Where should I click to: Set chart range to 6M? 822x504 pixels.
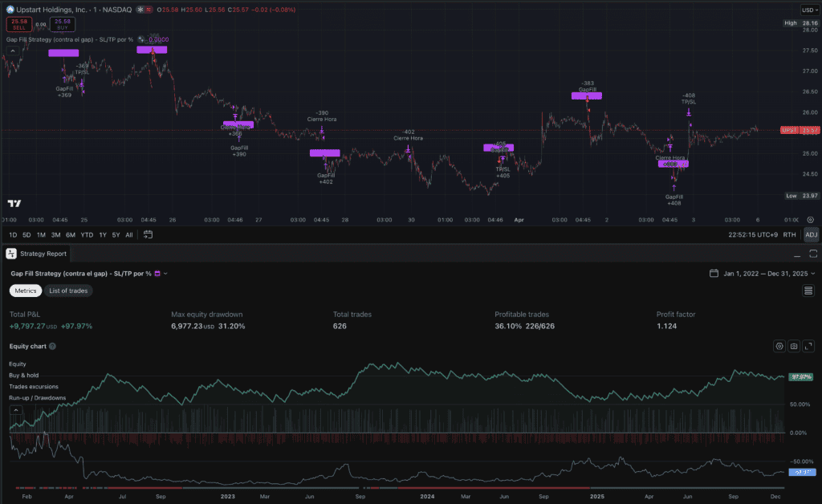[x=71, y=234]
